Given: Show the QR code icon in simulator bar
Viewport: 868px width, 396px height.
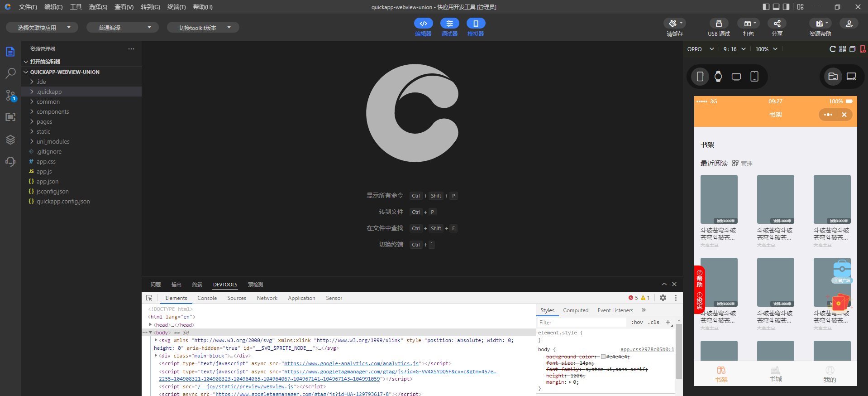Looking at the screenshot, I should coord(842,49).
